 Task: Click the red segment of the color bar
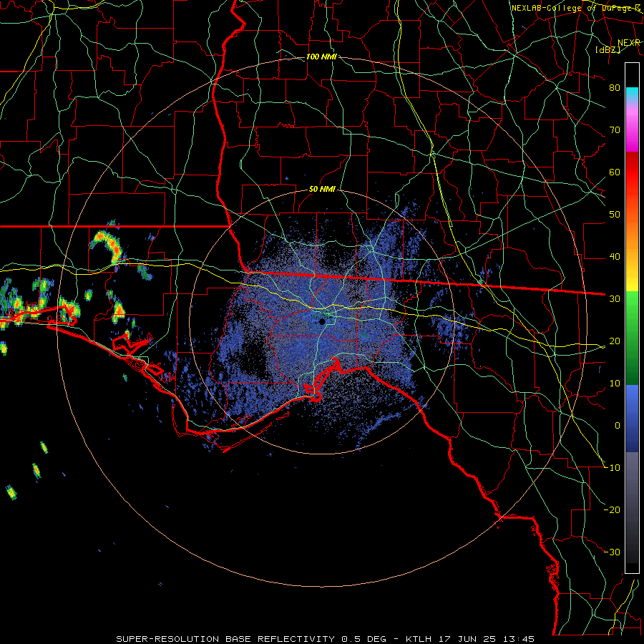pyautogui.click(x=632, y=172)
